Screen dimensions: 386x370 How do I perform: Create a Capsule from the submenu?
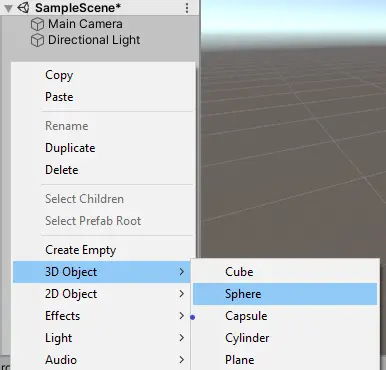click(x=285, y=316)
